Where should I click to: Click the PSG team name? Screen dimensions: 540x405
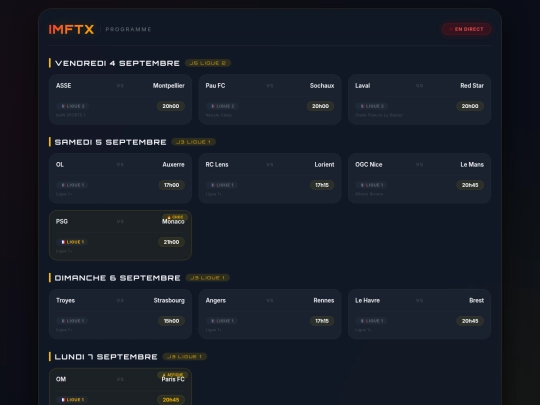pos(62,221)
